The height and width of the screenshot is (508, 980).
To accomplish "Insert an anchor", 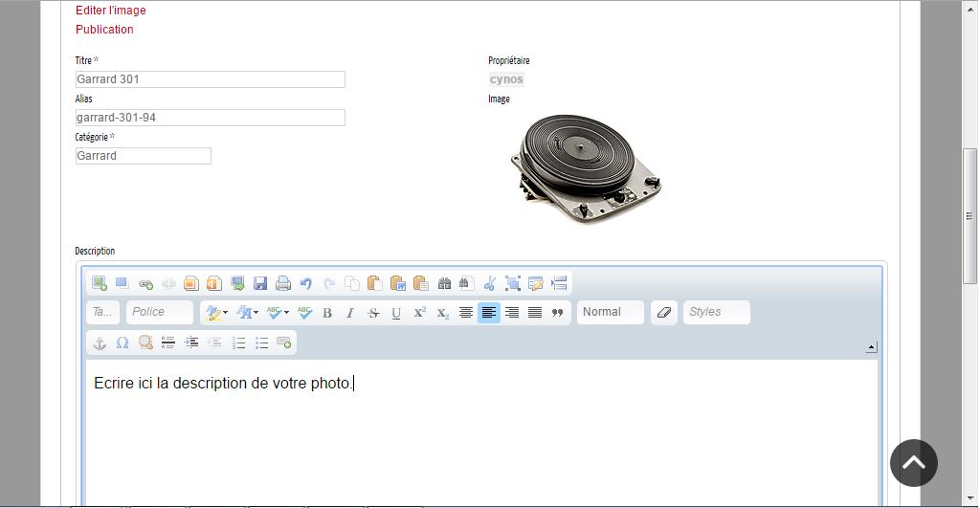I will [100, 342].
